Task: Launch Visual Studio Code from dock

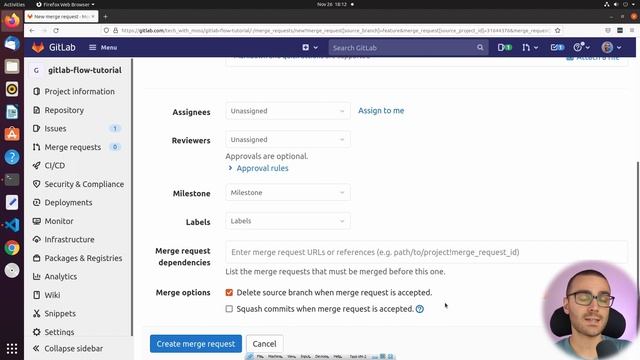Action: pos(12,225)
